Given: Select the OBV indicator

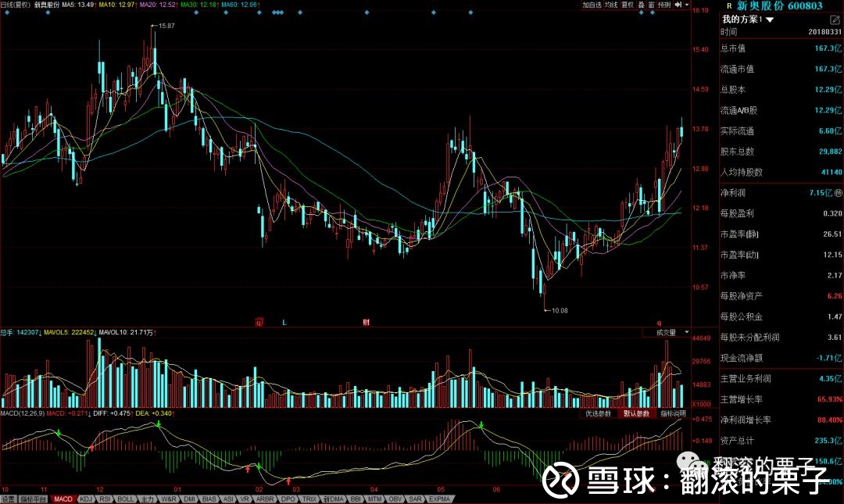Looking at the screenshot, I should (x=395, y=499).
